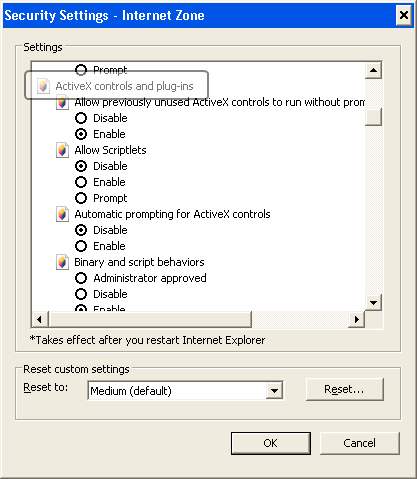Viewport: 417px width, 479px height.
Task: Choose Prompt under Allow Scriptlets
Action: point(81,198)
